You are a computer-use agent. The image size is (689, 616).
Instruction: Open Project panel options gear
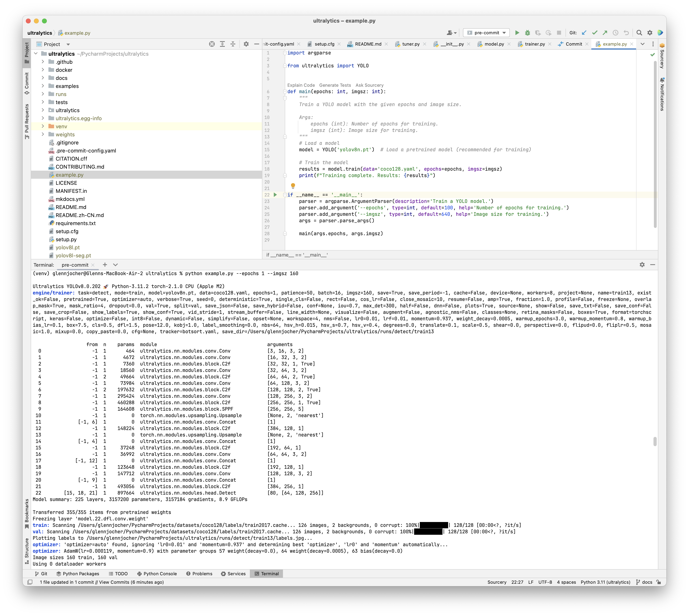tap(246, 44)
